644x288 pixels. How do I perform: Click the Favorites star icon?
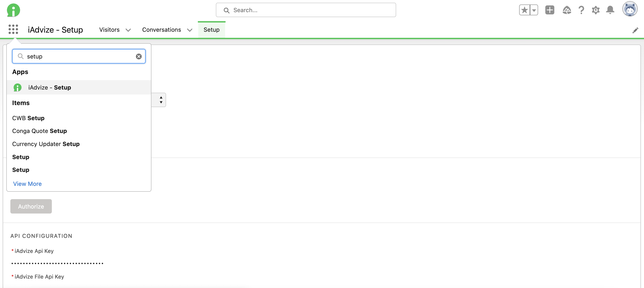pyautogui.click(x=525, y=10)
